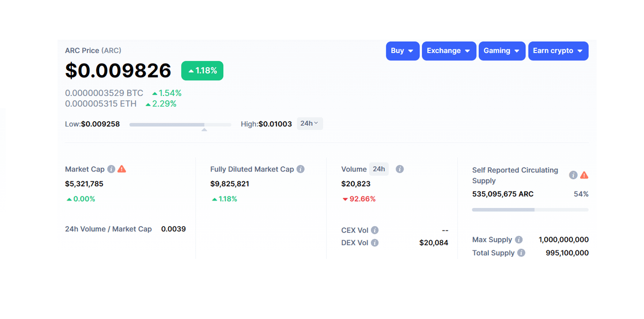Click the $0.009826 ARC price value
644x319 pixels.
118,71
